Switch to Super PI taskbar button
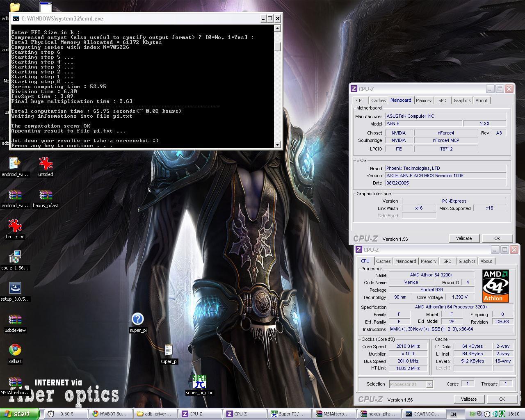 click(290, 414)
